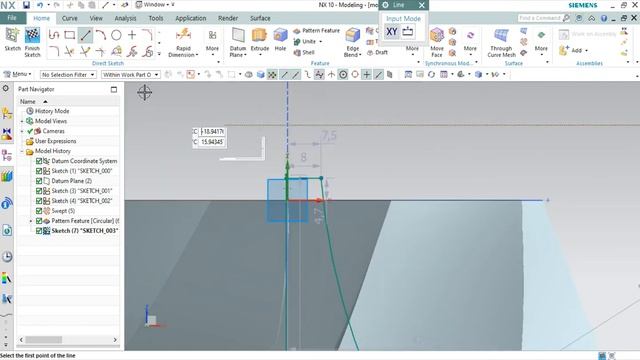Expand the Add dropdown arrow
The width and height of the screenshot is (640, 360).
tap(587, 51)
